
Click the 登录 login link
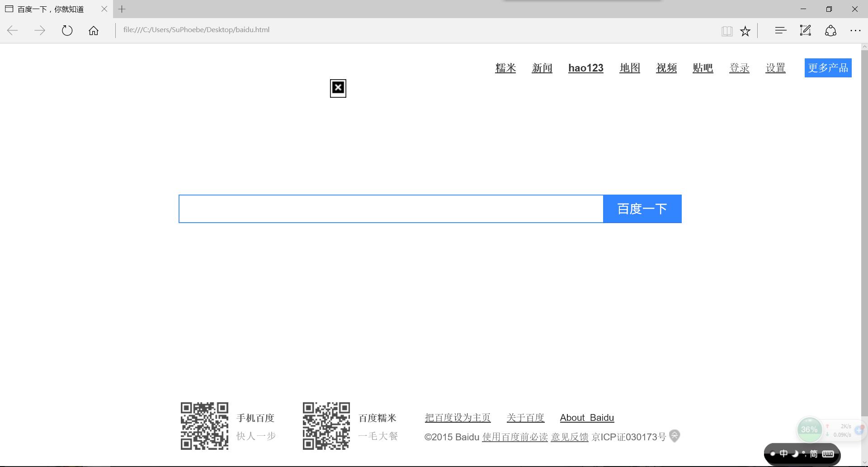[740, 68]
